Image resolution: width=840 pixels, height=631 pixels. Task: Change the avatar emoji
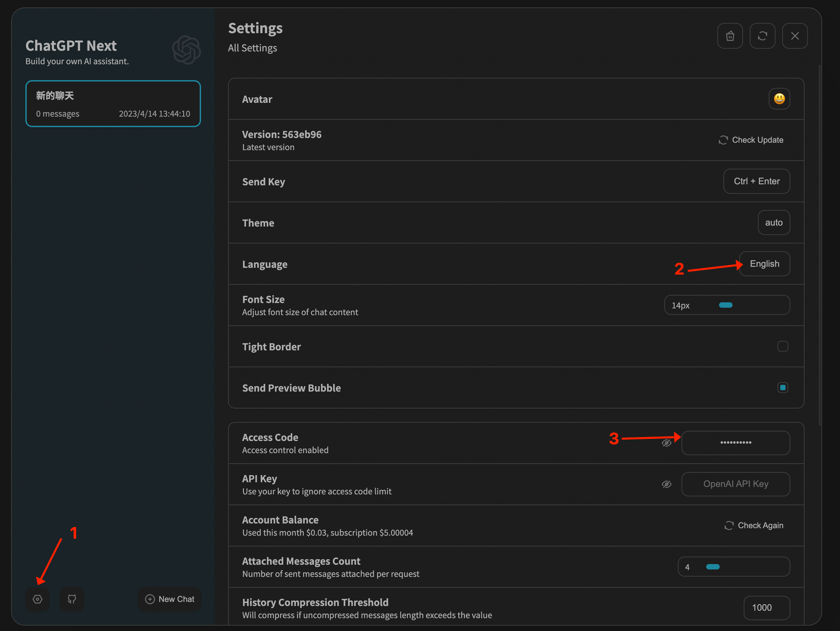(779, 99)
